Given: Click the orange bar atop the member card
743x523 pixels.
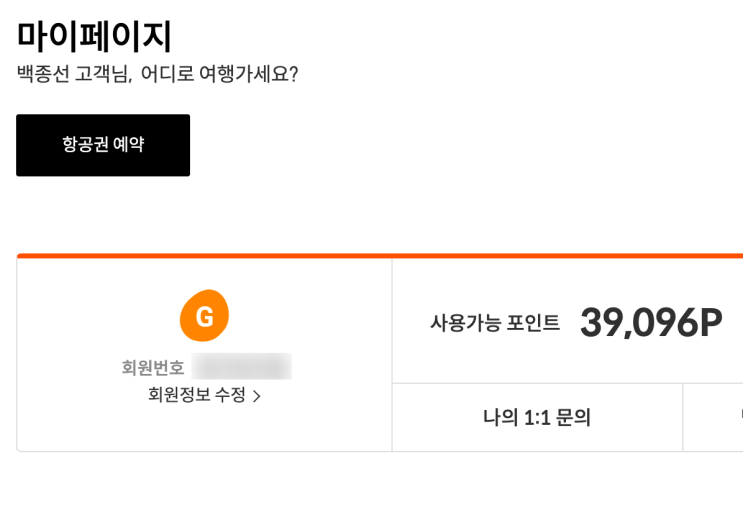Looking at the screenshot, I should (380, 256).
